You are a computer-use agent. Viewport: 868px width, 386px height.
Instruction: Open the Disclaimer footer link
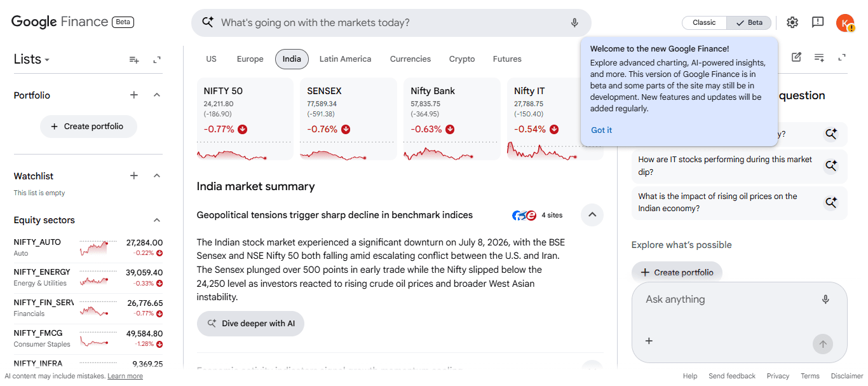point(846,376)
